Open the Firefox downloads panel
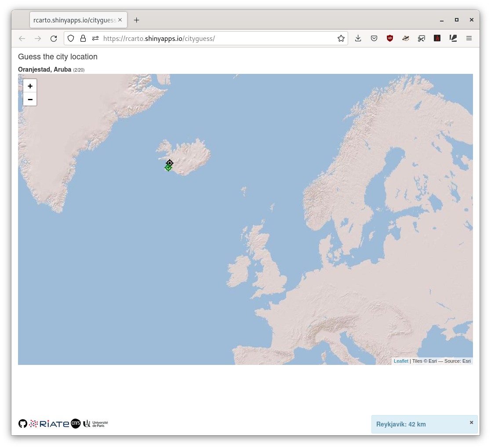491x448 pixels. click(358, 38)
